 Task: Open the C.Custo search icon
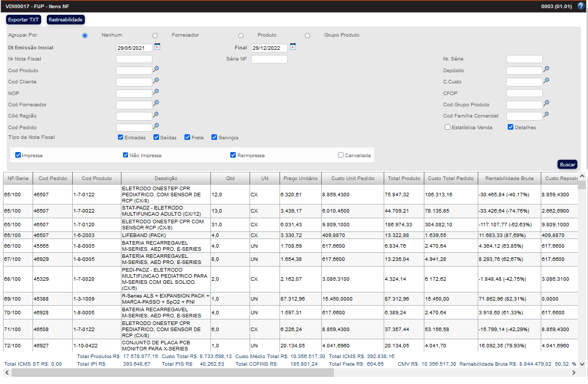[546, 80]
